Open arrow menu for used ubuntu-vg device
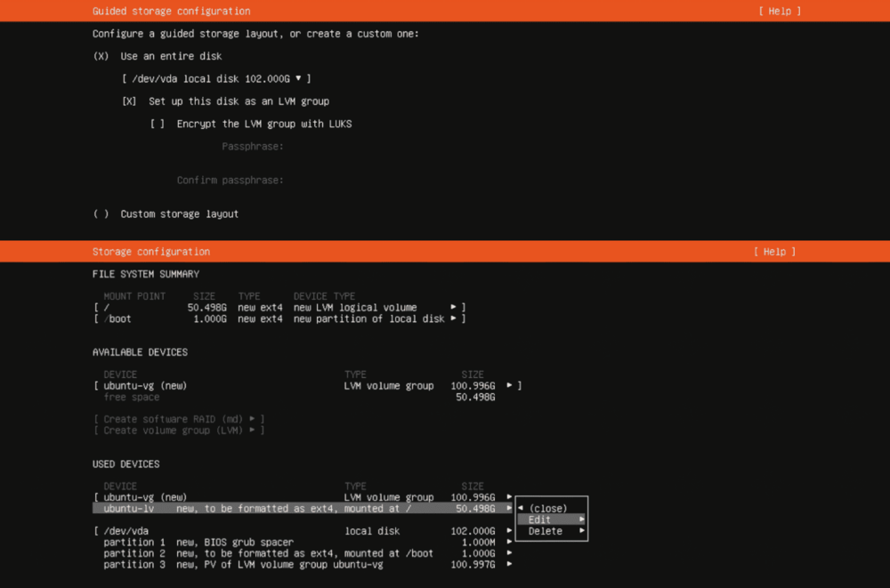The image size is (890, 588). (x=509, y=497)
